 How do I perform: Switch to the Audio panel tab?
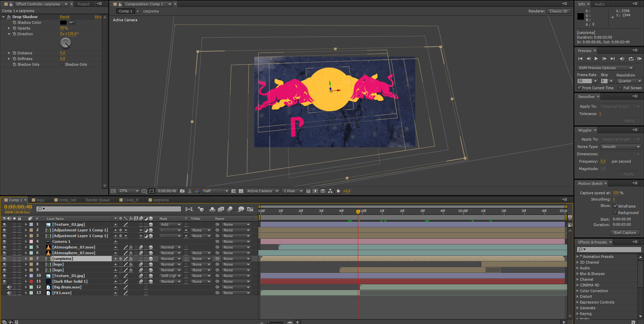pos(599,4)
